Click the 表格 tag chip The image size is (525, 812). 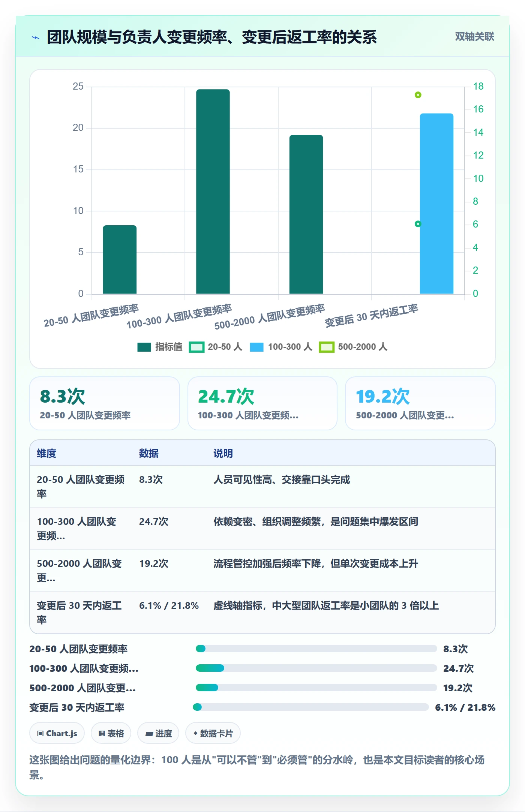tap(111, 733)
